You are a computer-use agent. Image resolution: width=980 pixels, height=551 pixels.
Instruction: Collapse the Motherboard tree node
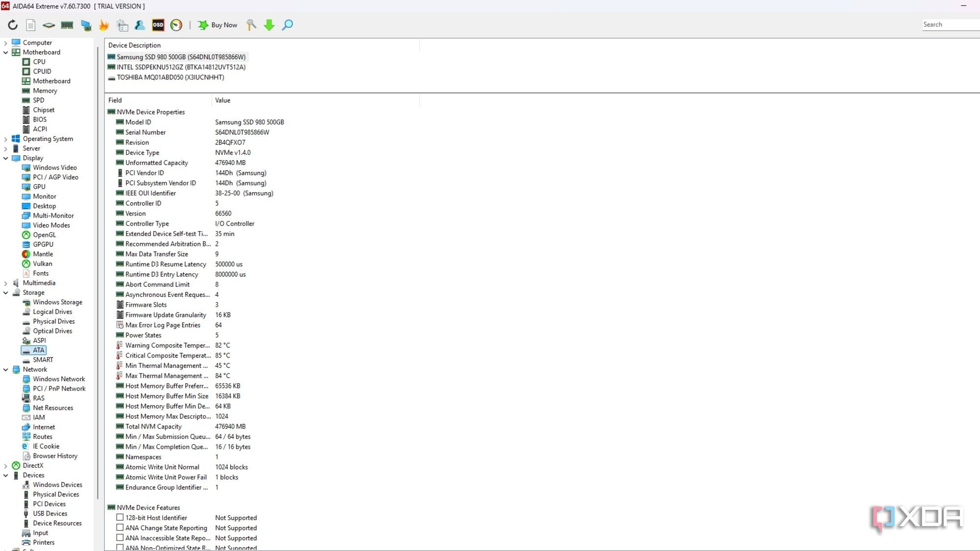point(5,52)
